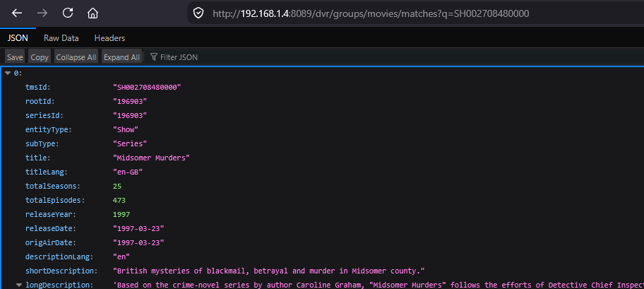Click the URL address bar text
644x289 pixels.
pos(371,13)
